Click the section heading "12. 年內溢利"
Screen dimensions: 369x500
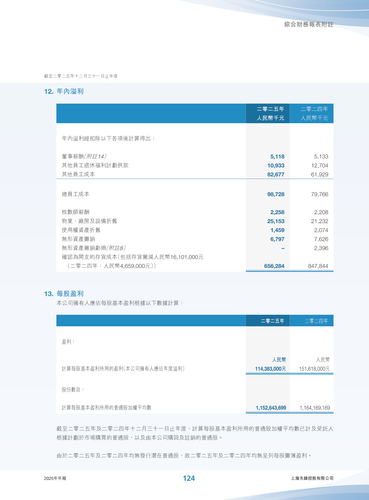pos(64,91)
